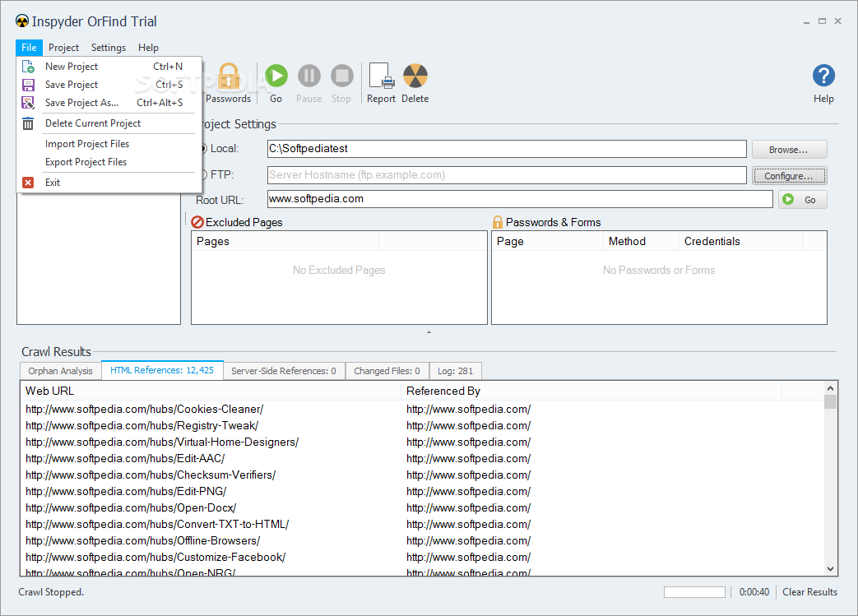Viewport: 858px width, 616px height.
Task: Click the crawl progress bar
Action: click(694, 592)
